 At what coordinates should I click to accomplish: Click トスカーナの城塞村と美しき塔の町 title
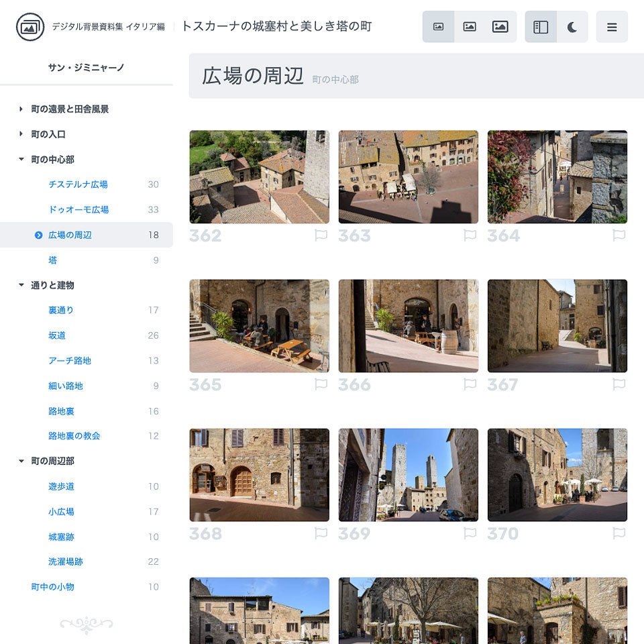(276, 26)
